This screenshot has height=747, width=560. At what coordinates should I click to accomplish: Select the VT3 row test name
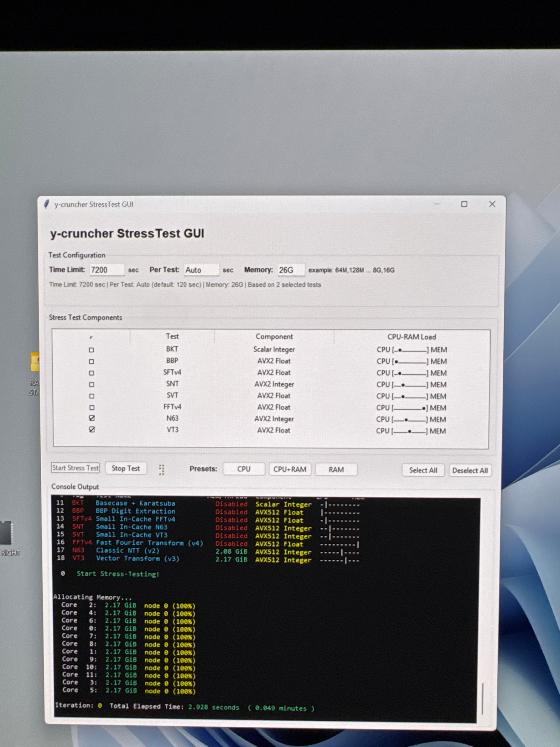tap(172, 430)
